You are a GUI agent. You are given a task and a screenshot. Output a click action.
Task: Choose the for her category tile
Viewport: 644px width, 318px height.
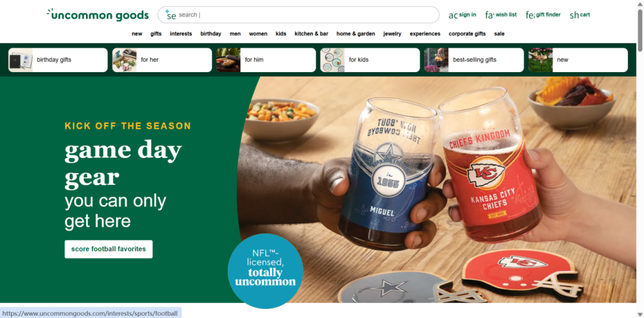click(x=162, y=60)
